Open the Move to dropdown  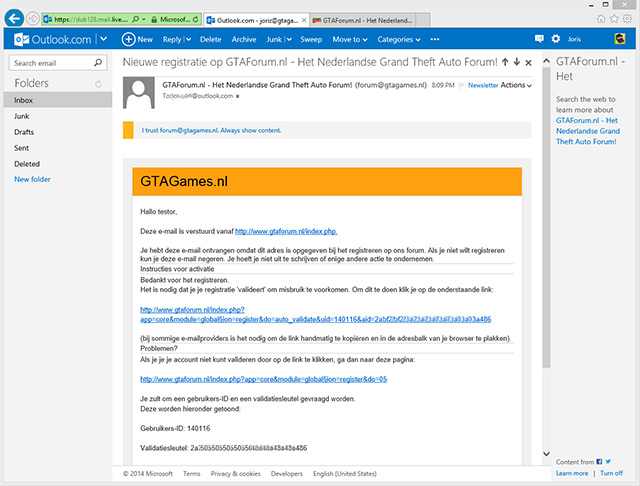(x=350, y=39)
